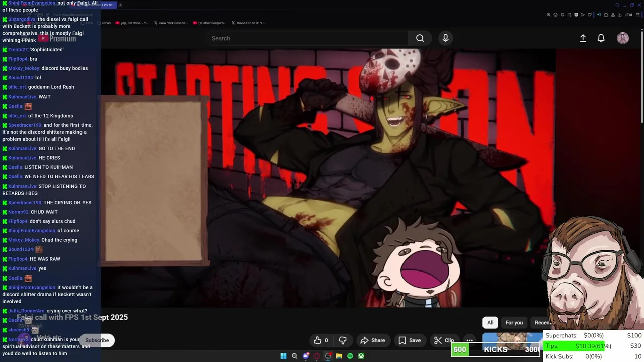Image resolution: width=644 pixels, height=362 pixels.
Task: Dislike the video with thumbs down
Action: 343,340
